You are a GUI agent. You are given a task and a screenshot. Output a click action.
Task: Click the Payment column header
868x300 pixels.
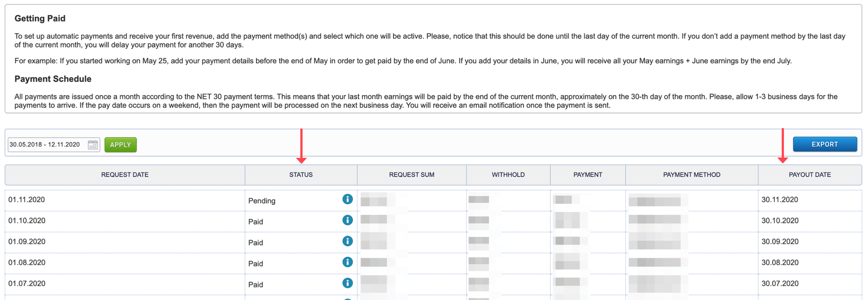tap(587, 175)
